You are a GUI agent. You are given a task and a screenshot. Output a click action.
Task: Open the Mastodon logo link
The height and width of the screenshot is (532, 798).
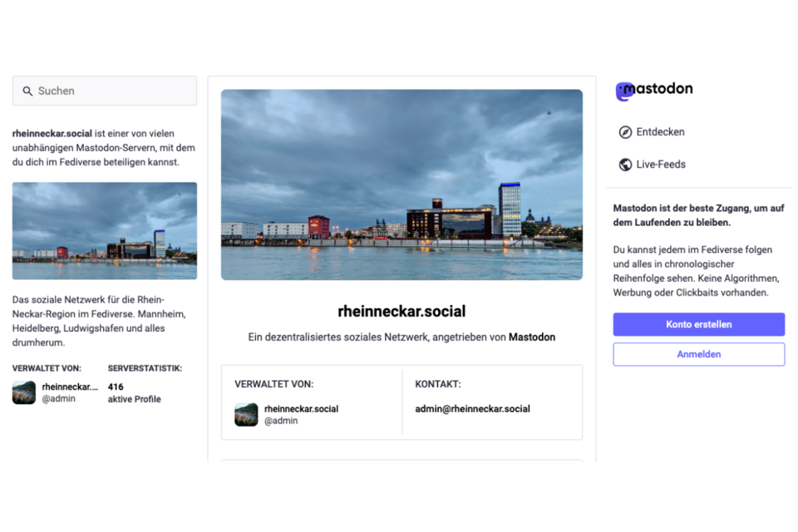click(654, 91)
